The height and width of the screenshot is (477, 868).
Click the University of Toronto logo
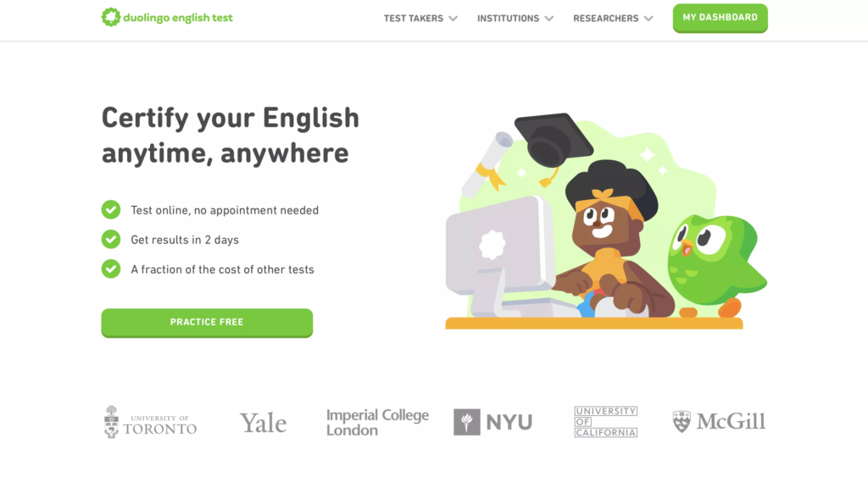[x=150, y=421]
